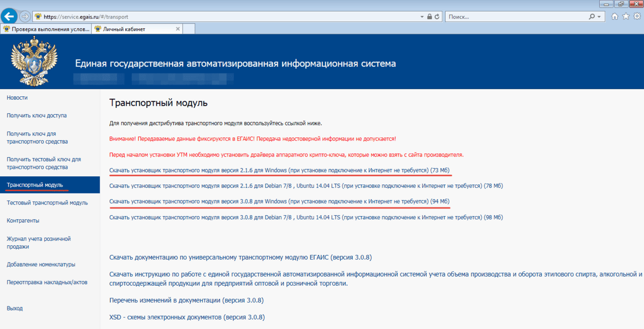Open the search provider dropdown arrow
This screenshot has width=644, height=329.
(x=599, y=17)
